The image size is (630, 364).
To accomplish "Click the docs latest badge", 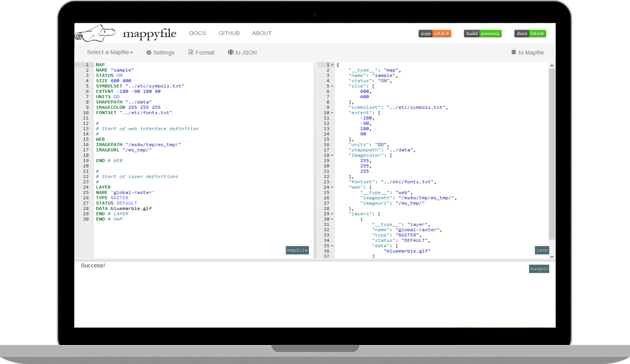I will point(530,33).
